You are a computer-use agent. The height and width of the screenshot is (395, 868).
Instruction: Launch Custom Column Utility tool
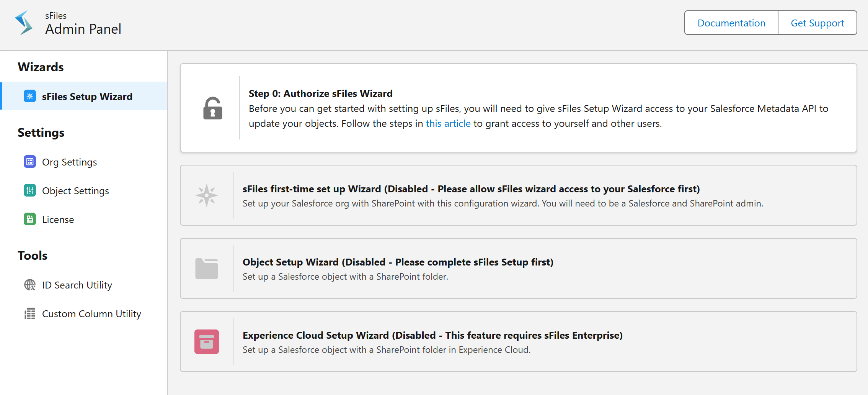click(x=91, y=314)
